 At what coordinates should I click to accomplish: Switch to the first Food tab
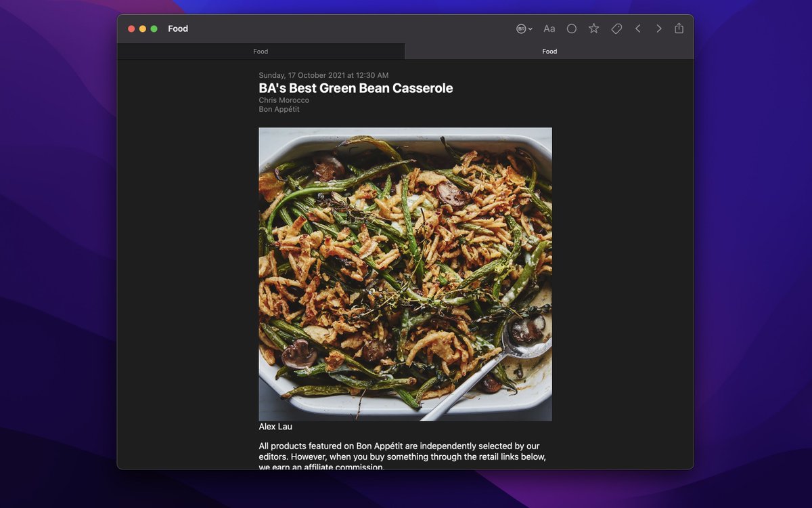261,51
